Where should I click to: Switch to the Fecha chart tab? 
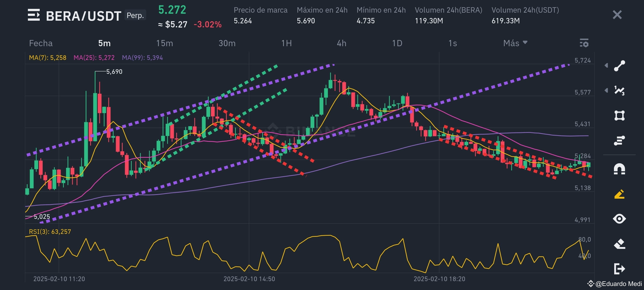pos(41,43)
